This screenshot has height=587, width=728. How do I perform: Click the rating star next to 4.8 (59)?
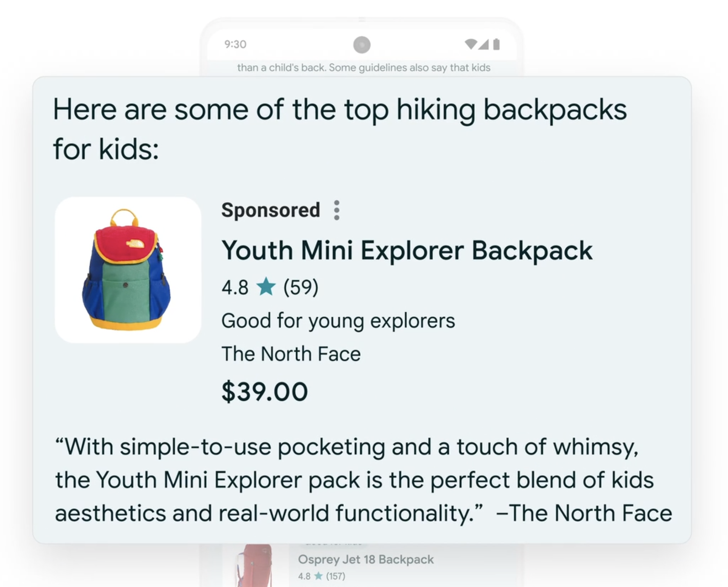(x=266, y=287)
